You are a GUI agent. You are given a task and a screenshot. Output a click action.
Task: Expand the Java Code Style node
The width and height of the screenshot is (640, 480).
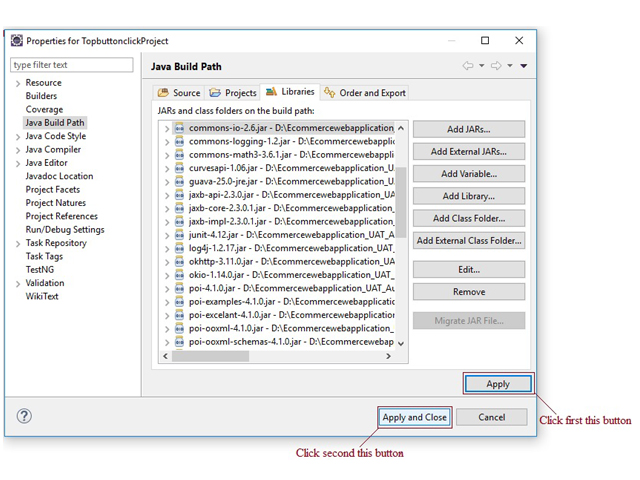[18, 137]
